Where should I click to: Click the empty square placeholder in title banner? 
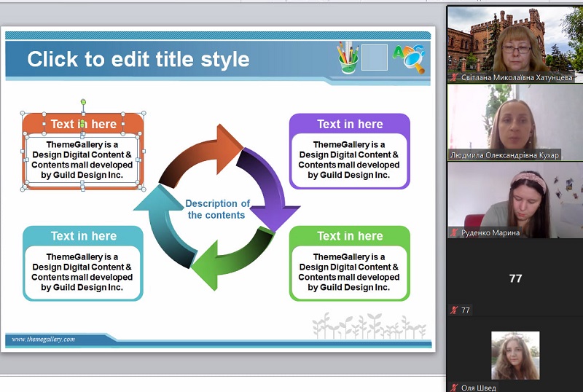[375, 58]
